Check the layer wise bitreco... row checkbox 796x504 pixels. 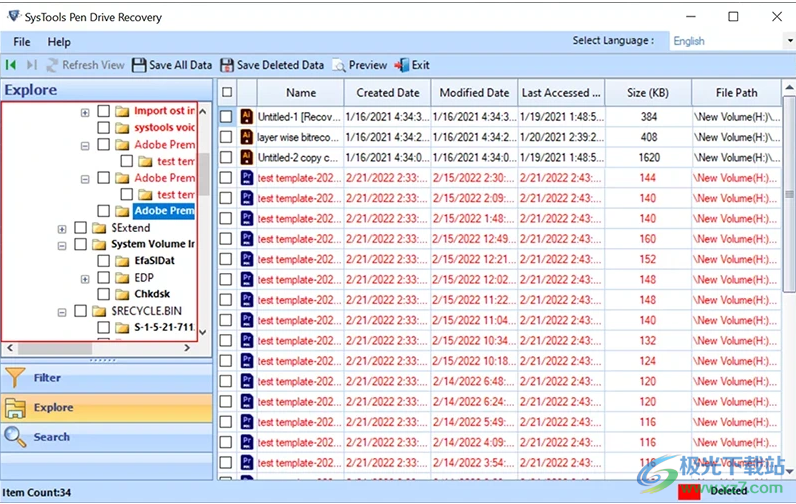226,137
